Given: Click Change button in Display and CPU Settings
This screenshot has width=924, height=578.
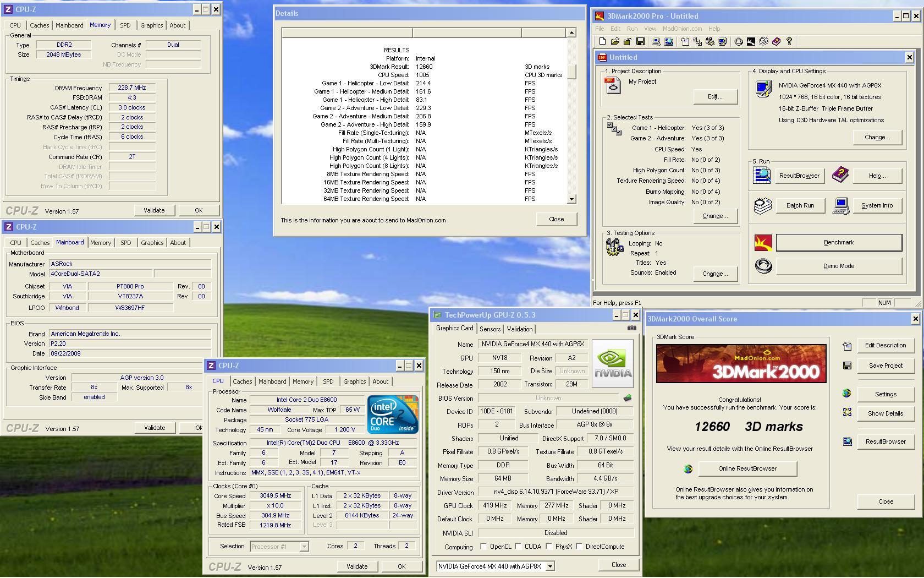Looking at the screenshot, I should [x=877, y=137].
